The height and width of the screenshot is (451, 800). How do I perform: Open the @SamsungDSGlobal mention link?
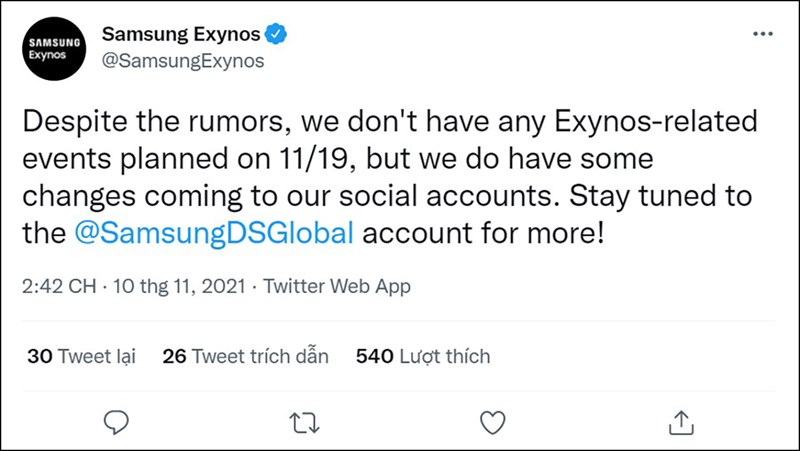click(214, 236)
